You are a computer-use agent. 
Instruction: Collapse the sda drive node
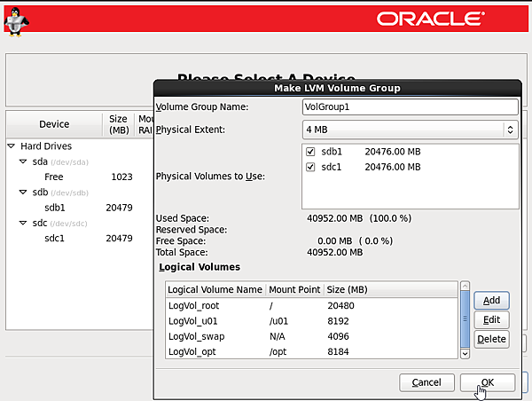[23, 161]
